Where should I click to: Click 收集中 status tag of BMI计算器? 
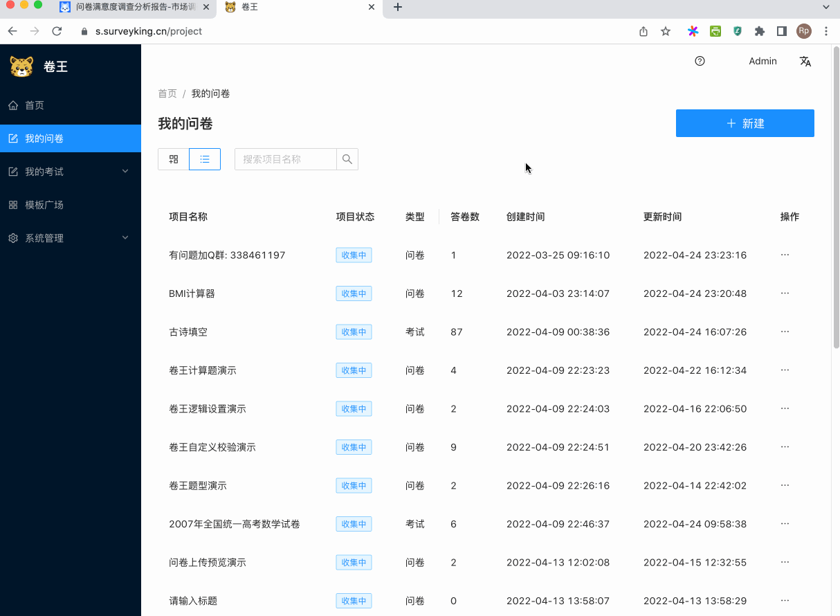(354, 293)
